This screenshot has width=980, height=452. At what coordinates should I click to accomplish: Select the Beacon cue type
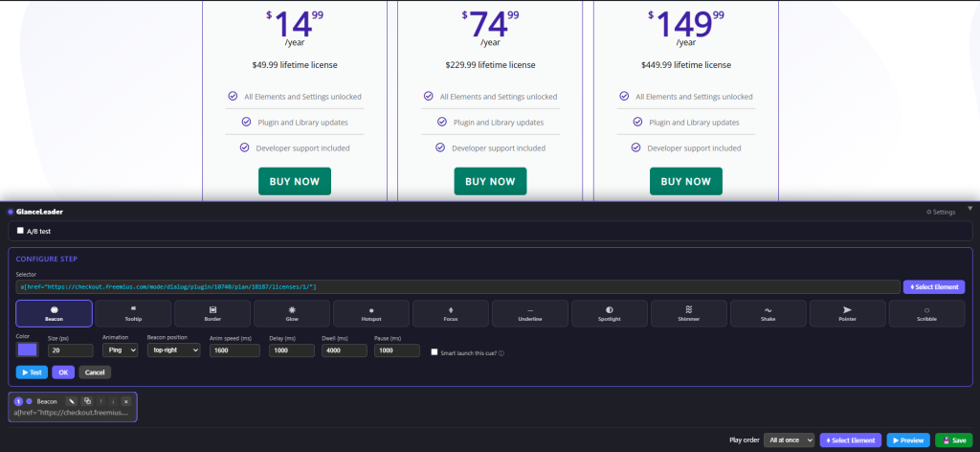(x=54, y=313)
